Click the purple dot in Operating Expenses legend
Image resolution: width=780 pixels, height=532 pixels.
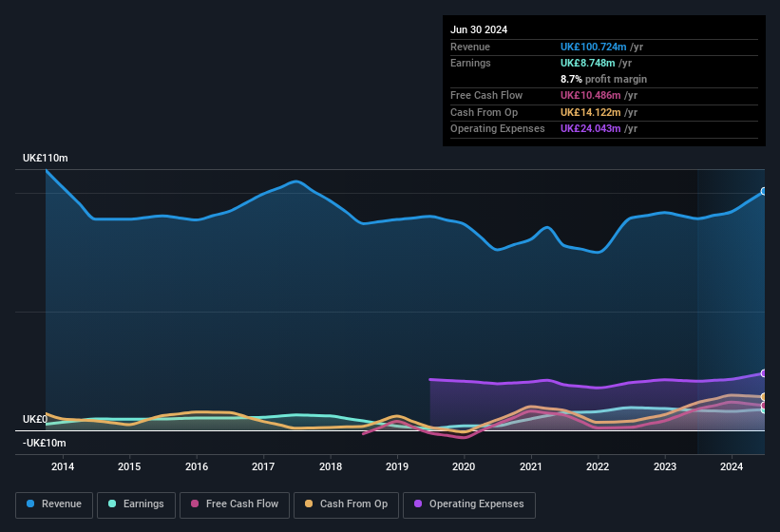click(x=416, y=504)
